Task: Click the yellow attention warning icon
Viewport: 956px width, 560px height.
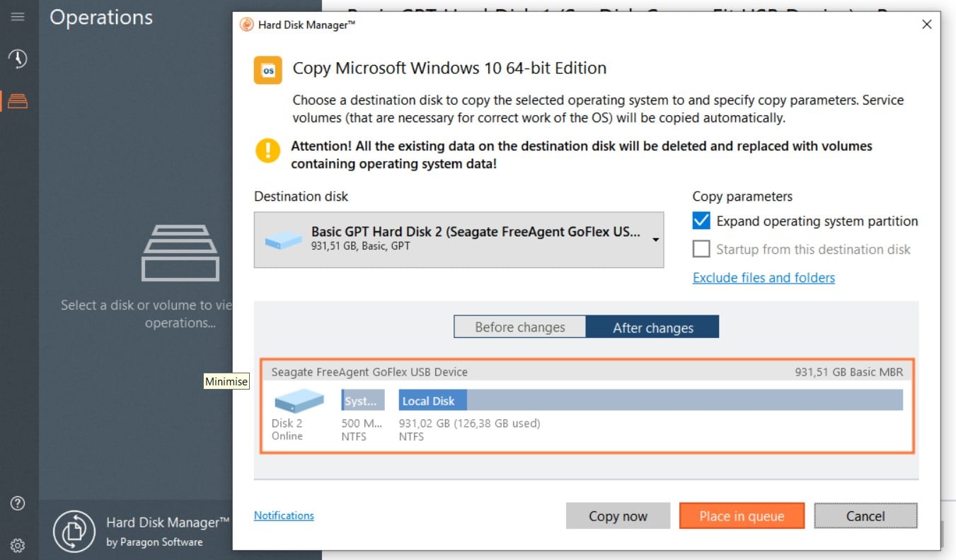Action: 268,151
